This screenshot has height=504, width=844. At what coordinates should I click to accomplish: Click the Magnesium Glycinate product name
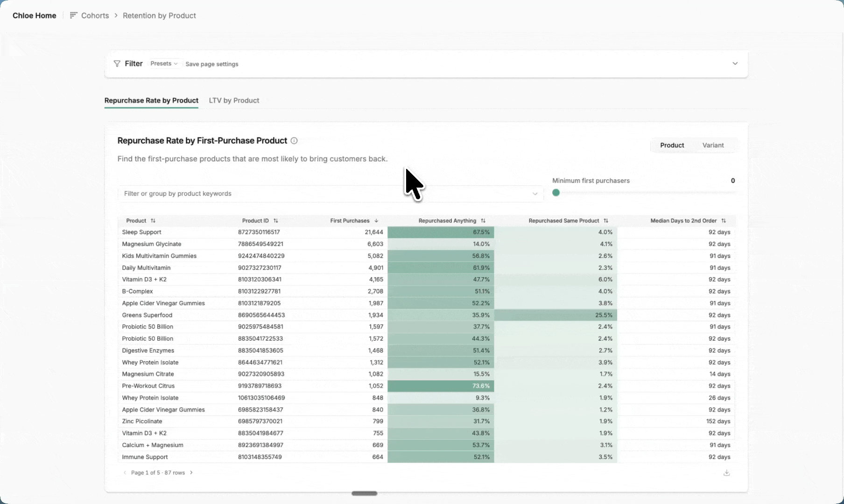[152, 244]
